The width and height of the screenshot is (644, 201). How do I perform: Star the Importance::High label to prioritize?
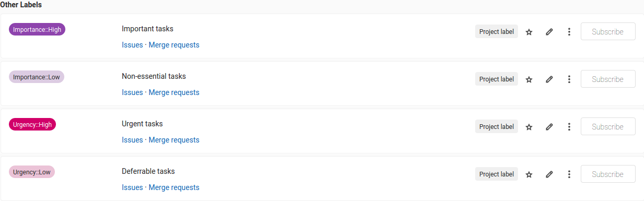coord(528,32)
